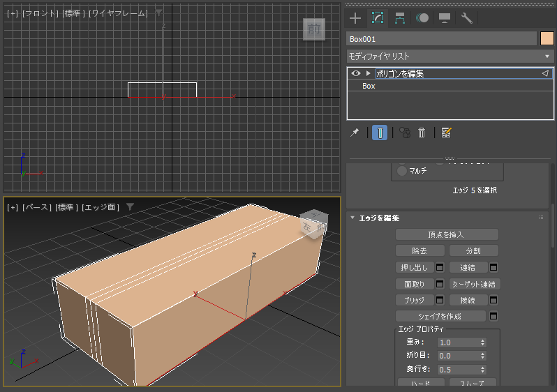Open ブリッジ settings box icon
This screenshot has height=392, width=557.
coord(440,300)
